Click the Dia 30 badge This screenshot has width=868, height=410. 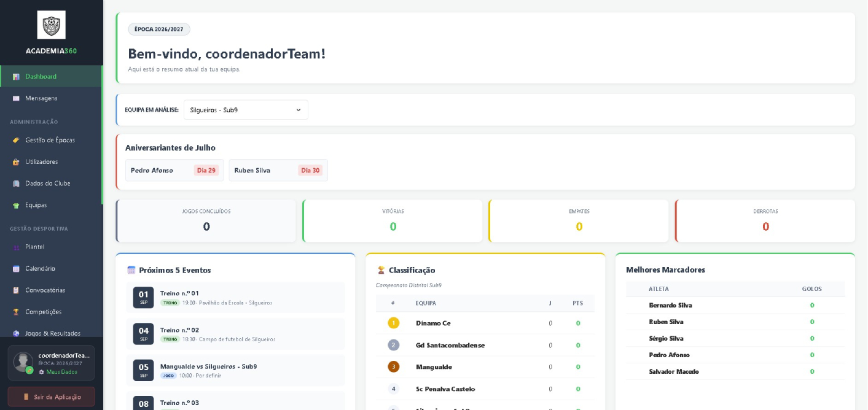point(310,171)
